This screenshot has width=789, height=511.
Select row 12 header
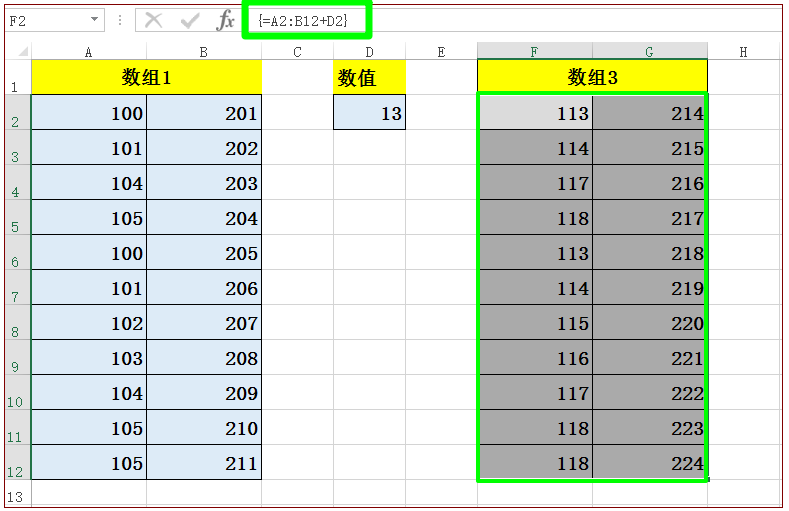tap(18, 462)
